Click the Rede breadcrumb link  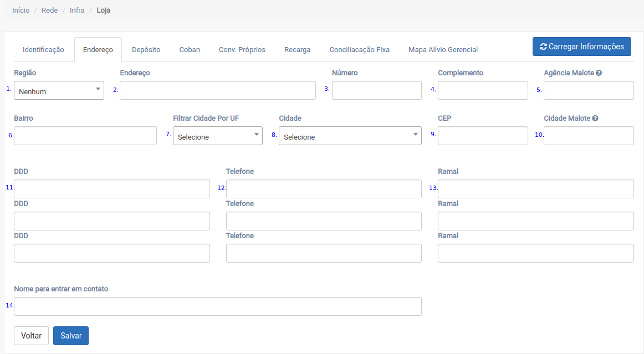49,11
